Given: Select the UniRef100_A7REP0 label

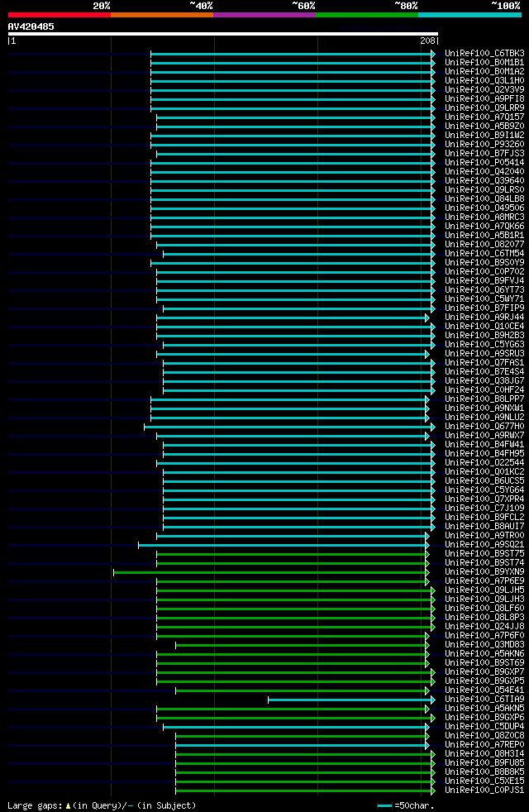Looking at the screenshot, I should 484,745.
